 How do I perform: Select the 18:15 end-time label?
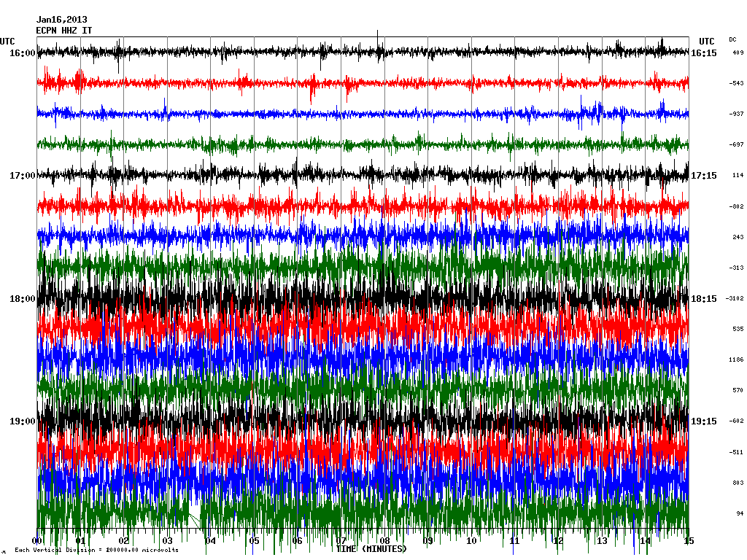coord(704,299)
